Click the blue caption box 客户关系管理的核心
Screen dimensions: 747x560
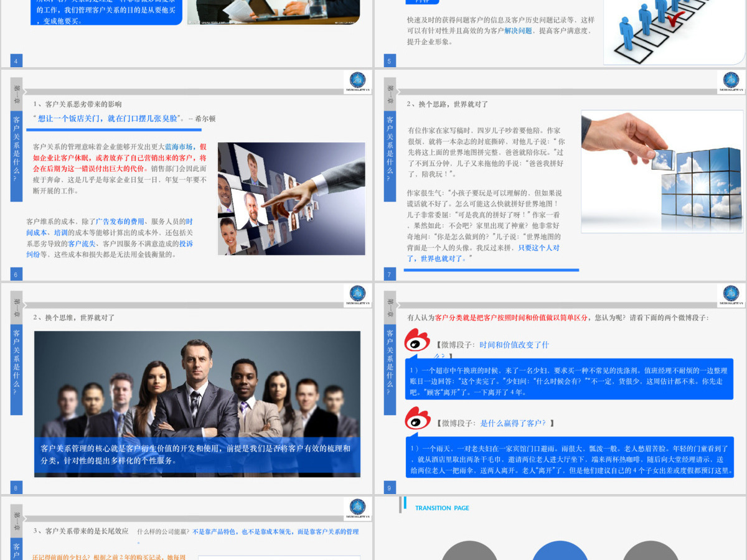pyautogui.click(x=197, y=455)
